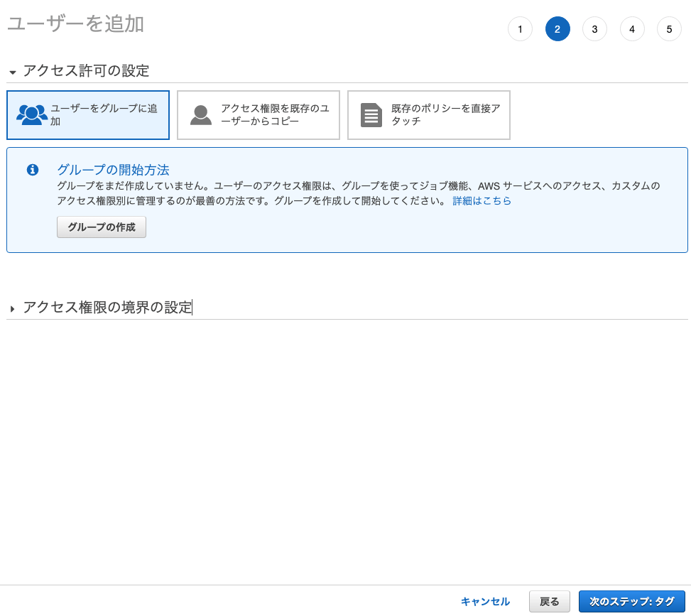The width and height of the screenshot is (691, 616).
Task: Toggle the ユーザーをグループに追加 selection card
Action: pos(88,114)
